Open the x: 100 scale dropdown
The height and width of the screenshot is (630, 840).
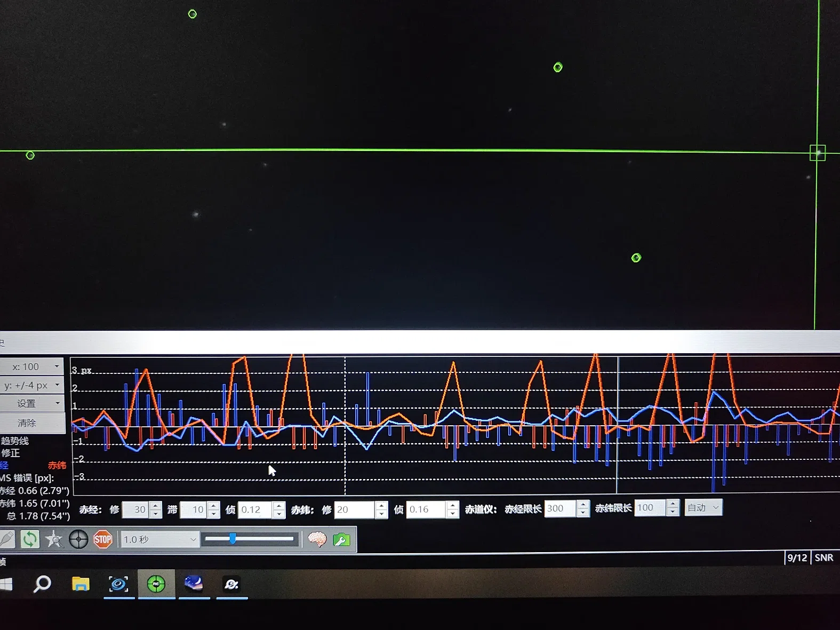click(x=32, y=366)
